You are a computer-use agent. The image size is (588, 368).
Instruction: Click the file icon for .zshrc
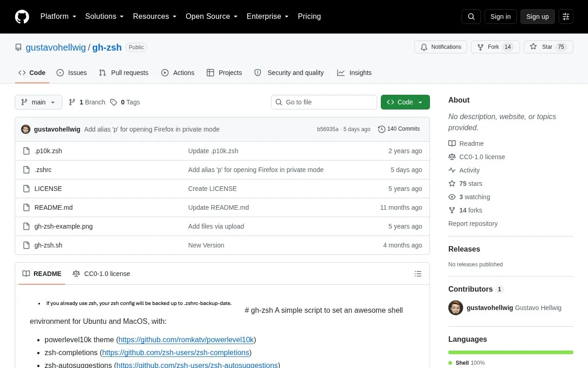coord(27,170)
